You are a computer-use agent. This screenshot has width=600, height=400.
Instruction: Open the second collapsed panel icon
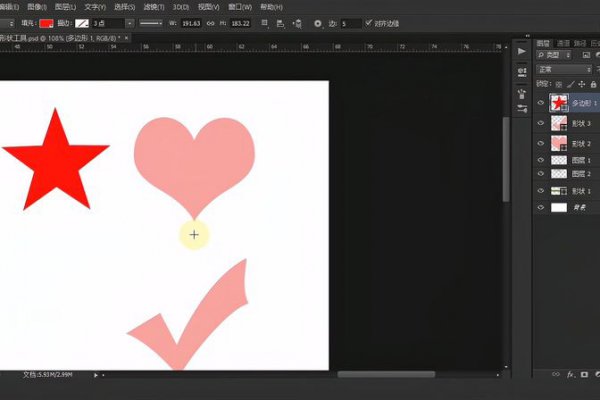522,72
